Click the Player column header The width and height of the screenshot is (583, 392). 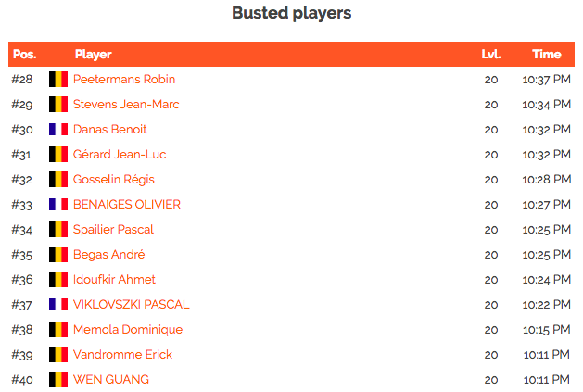pos(93,55)
